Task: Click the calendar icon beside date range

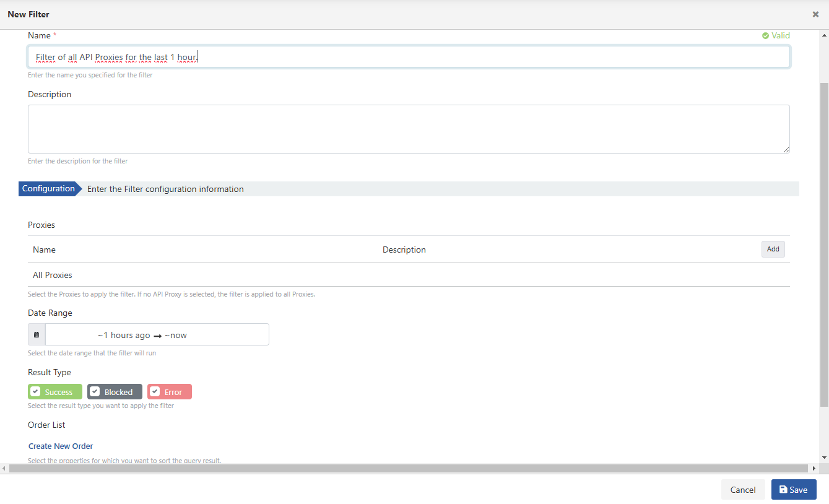Action: click(37, 335)
